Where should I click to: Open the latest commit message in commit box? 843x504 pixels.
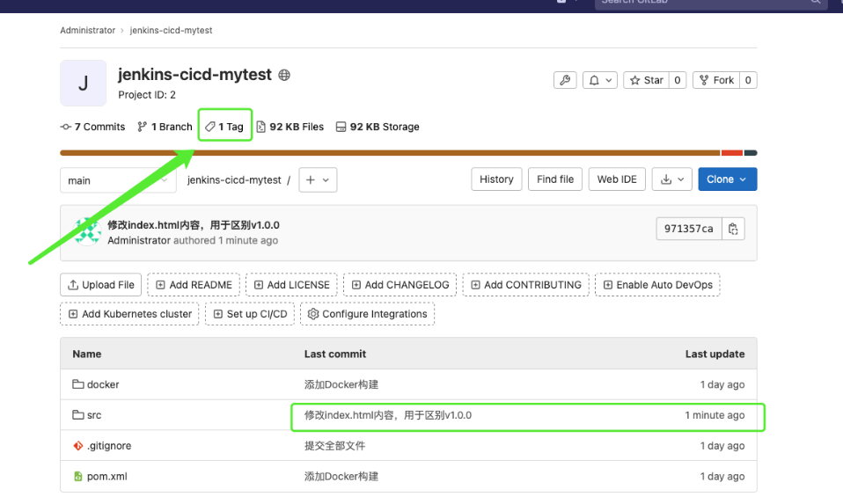click(194, 225)
